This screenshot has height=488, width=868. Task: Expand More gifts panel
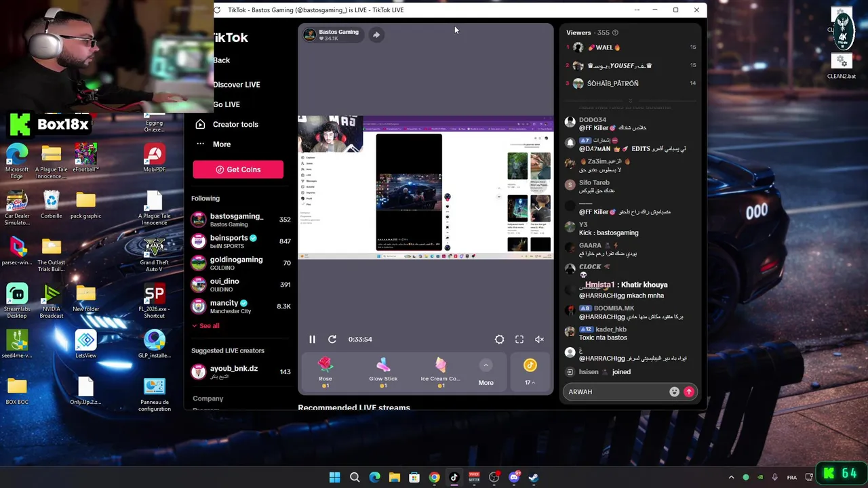coord(486,373)
